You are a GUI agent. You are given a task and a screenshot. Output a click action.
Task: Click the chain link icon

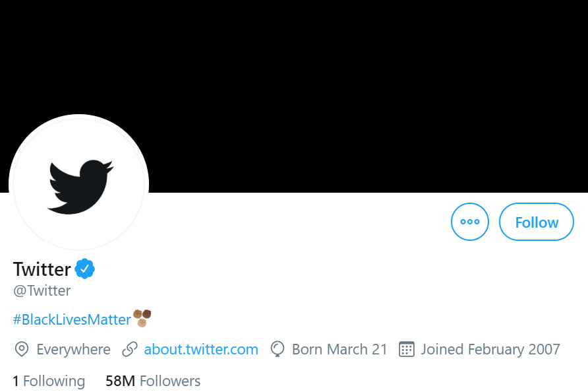[x=130, y=349]
